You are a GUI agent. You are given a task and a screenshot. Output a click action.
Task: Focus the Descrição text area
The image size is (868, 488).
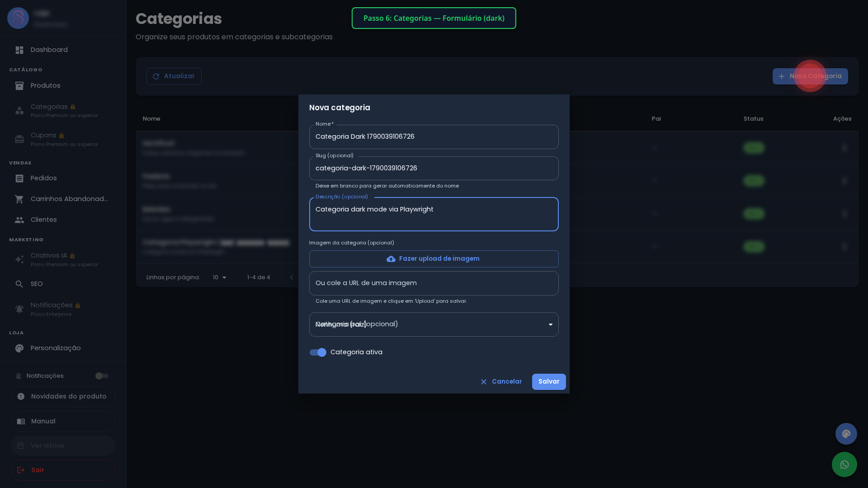click(434, 214)
